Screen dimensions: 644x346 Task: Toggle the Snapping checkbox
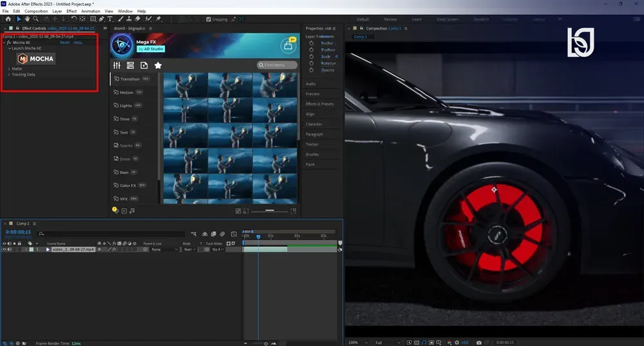click(x=208, y=19)
